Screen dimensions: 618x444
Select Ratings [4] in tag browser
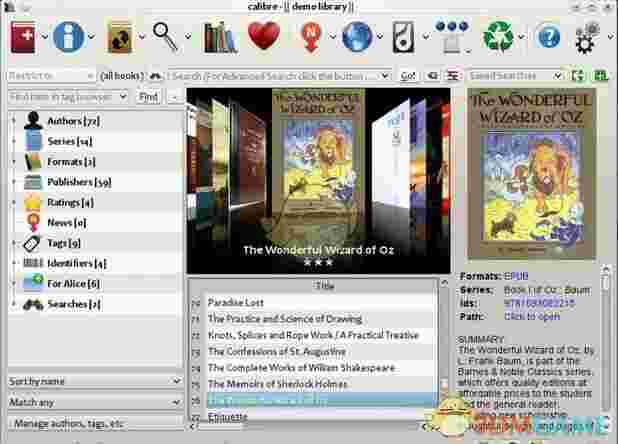tap(71, 202)
